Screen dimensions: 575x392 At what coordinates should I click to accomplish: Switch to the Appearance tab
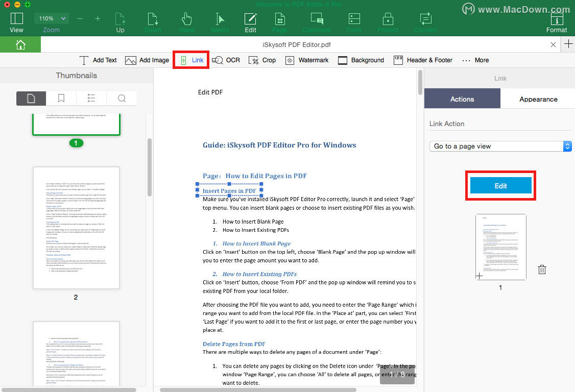pos(538,99)
